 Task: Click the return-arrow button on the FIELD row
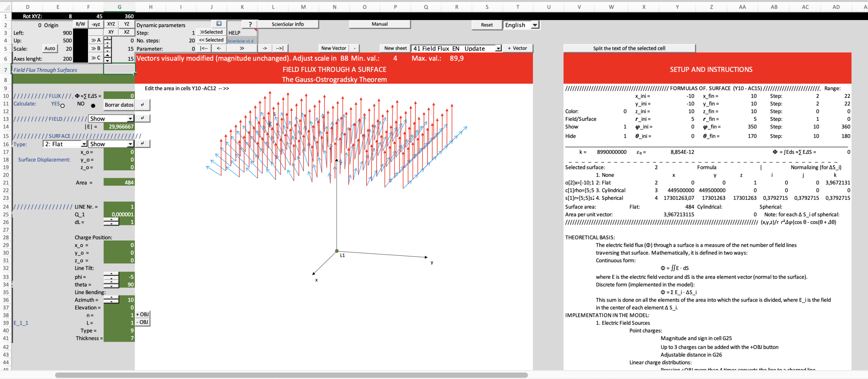tap(143, 118)
